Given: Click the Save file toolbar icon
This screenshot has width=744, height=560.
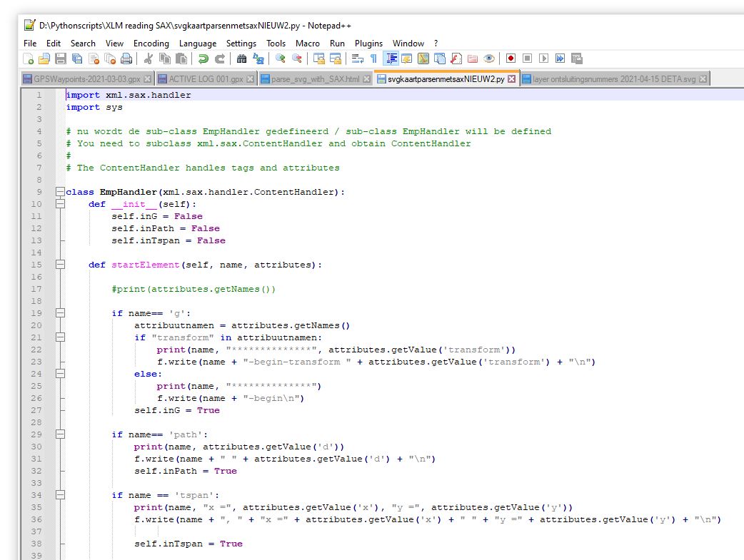Looking at the screenshot, I should coord(60,58).
